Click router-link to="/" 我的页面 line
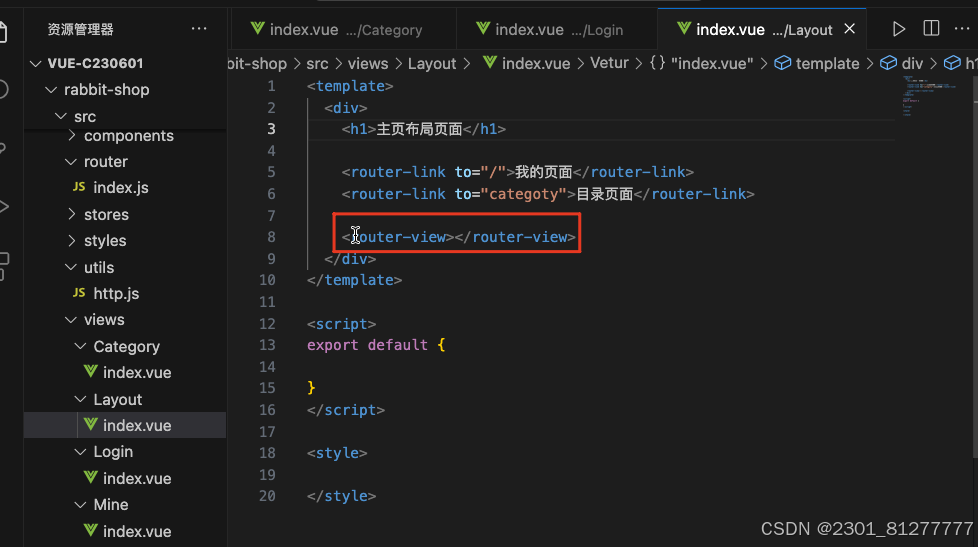 click(517, 172)
